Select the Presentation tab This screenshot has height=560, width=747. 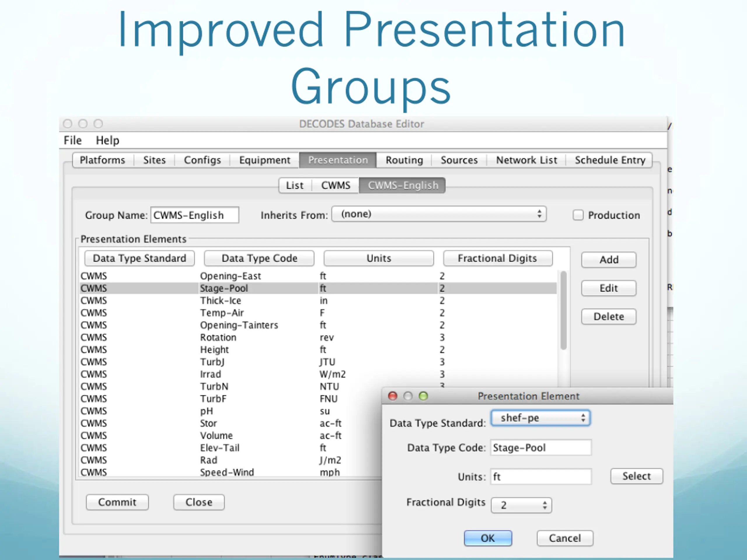[x=338, y=160]
